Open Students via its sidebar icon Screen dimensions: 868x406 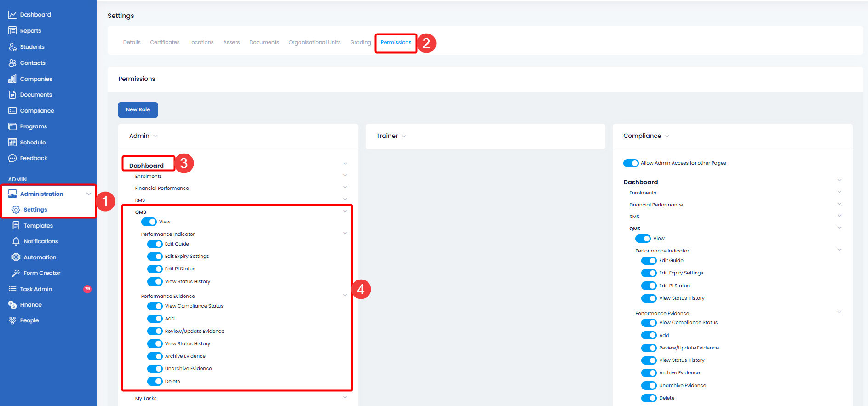point(12,47)
